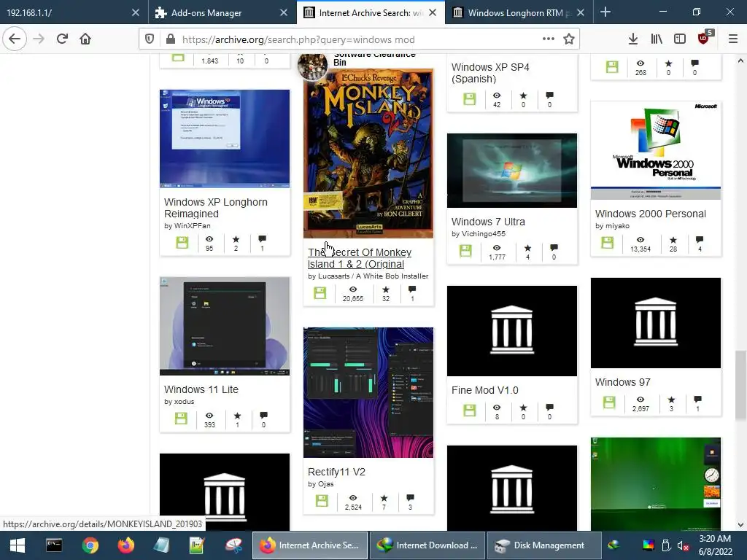The width and height of the screenshot is (747, 560).
Task: Click the software icon on Rectify11 V2 card
Action: click(x=322, y=500)
